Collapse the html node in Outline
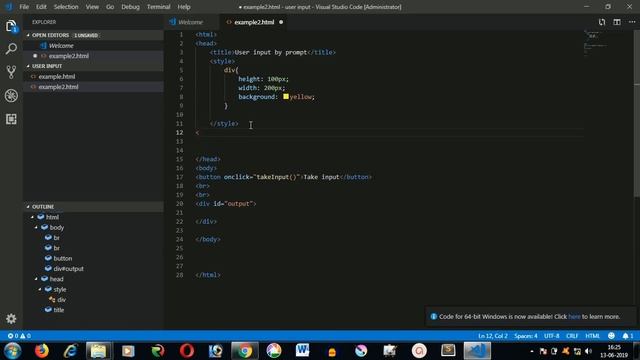640x360 pixels. pos(33,217)
